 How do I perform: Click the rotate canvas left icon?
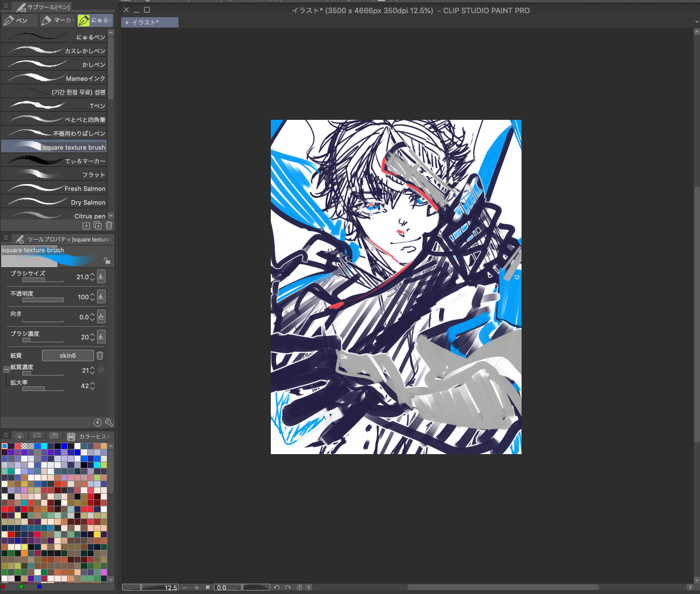point(277,588)
